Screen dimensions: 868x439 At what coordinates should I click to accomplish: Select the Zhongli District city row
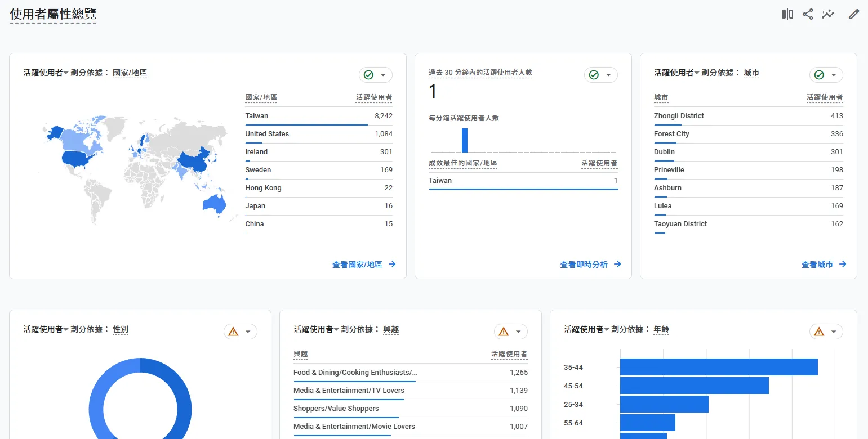[x=749, y=116]
